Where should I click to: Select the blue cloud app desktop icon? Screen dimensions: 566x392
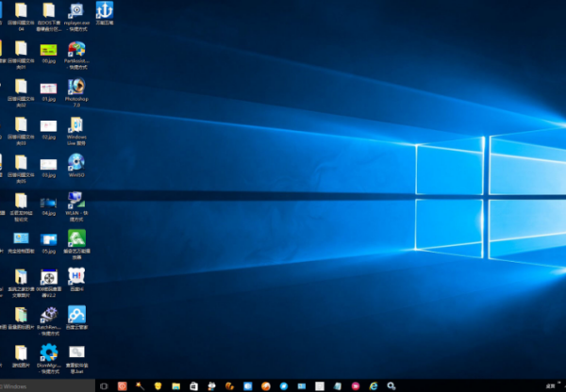[76, 314]
